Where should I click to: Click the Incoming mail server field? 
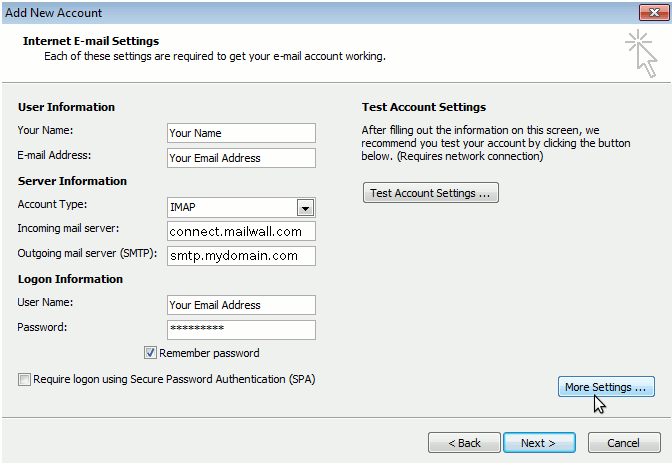[x=241, y=231]
